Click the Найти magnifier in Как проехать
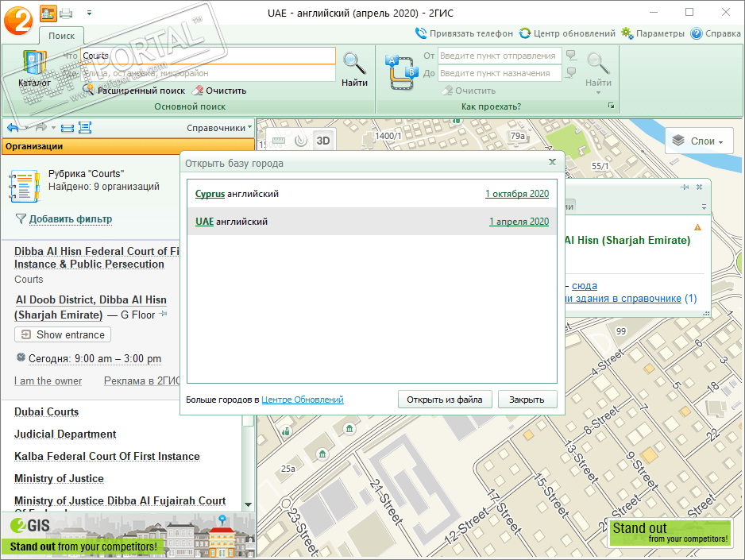The image size is (745, 560). point(598,69)
